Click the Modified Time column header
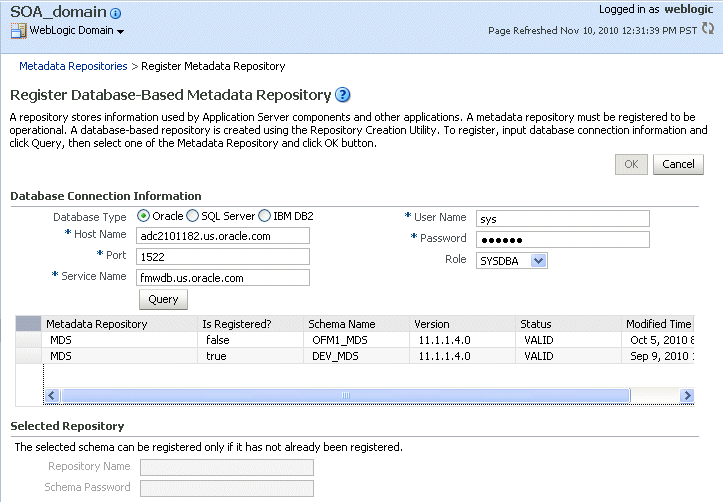 (x=658, y=324)
